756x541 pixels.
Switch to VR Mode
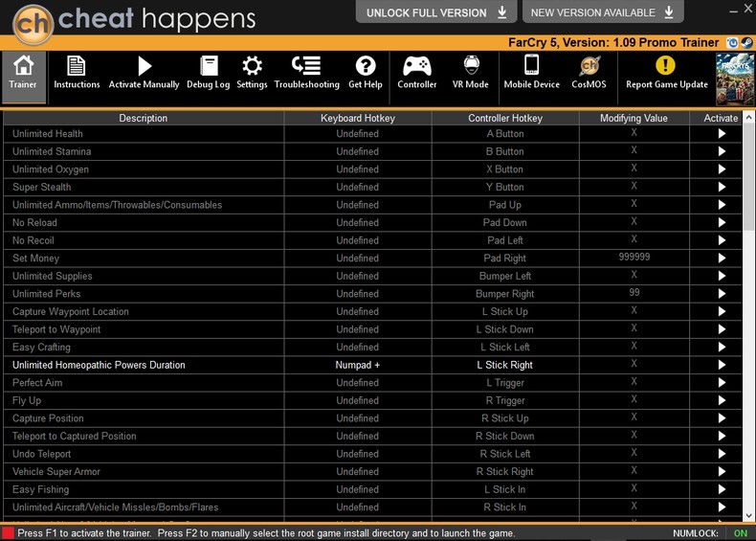point(471,73)
